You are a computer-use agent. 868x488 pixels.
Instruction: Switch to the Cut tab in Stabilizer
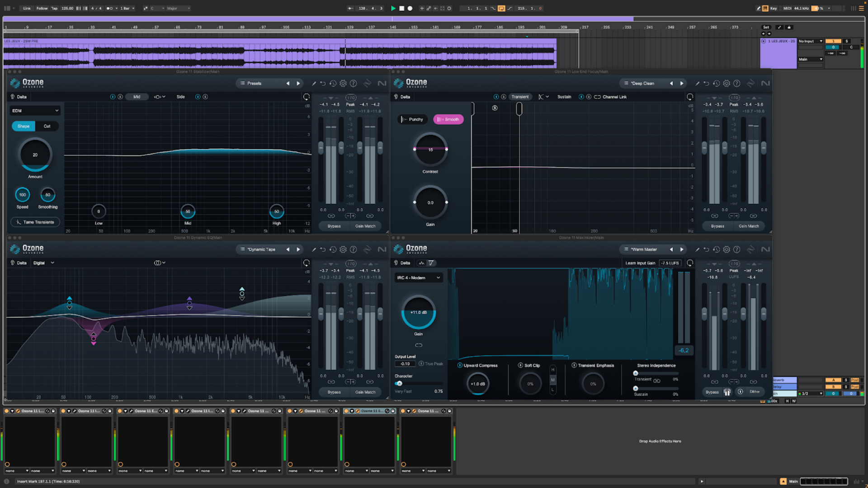coord(47,126)
